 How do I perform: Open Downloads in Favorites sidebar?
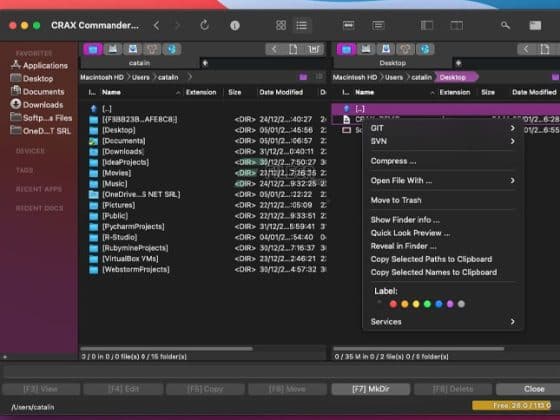(37, 105)
